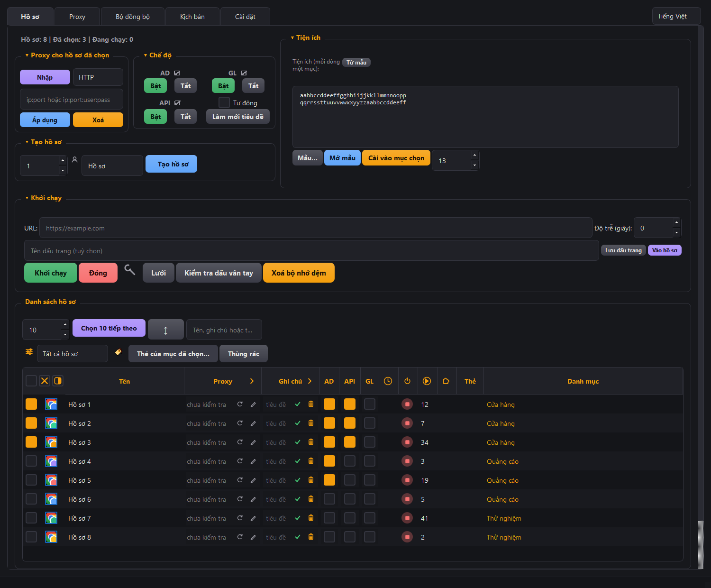Click the X deselect-all icon in table header

pos(45,381)
